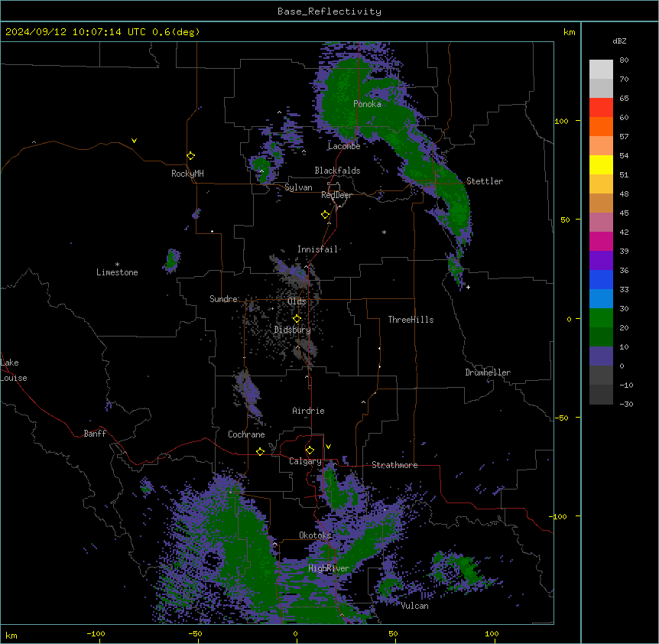The height and width of the screenshot is (644, 659).
Task: Select the red 60-65 dBZ legend swatch
Action: point(601,108)
